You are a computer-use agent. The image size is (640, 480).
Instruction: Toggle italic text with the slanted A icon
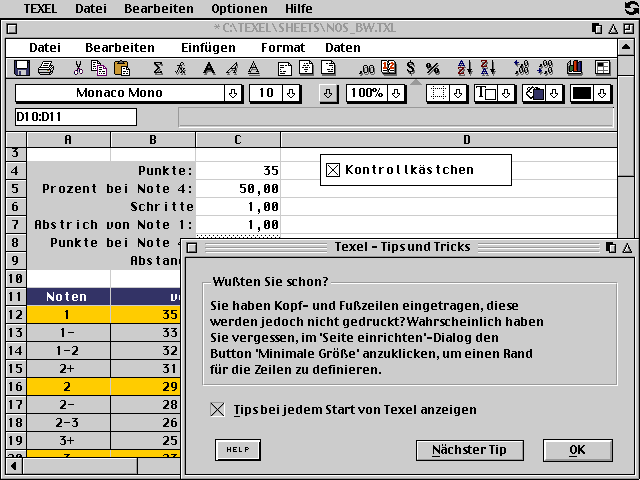coord(232,68)
